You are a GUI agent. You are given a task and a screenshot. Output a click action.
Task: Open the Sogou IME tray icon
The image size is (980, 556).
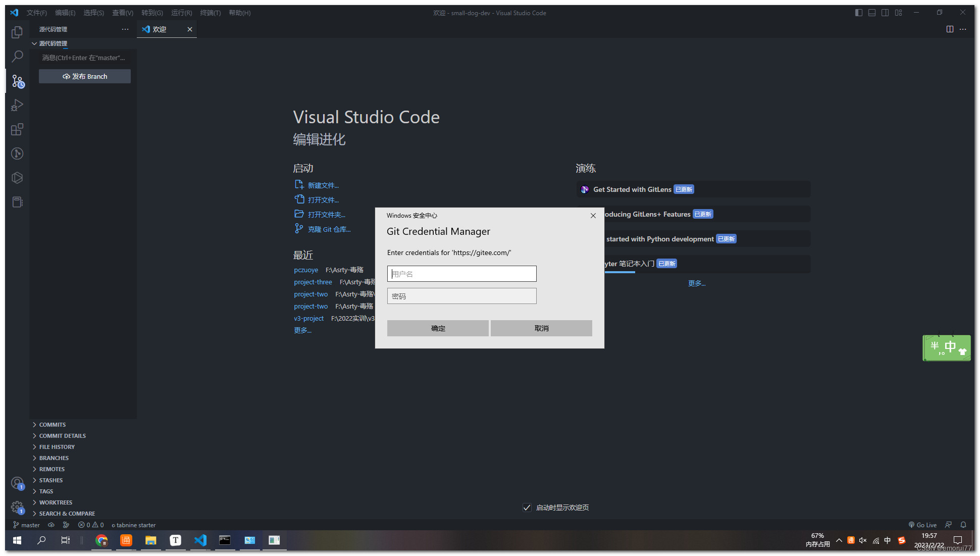pyautogui.click(x=902, y=540)
